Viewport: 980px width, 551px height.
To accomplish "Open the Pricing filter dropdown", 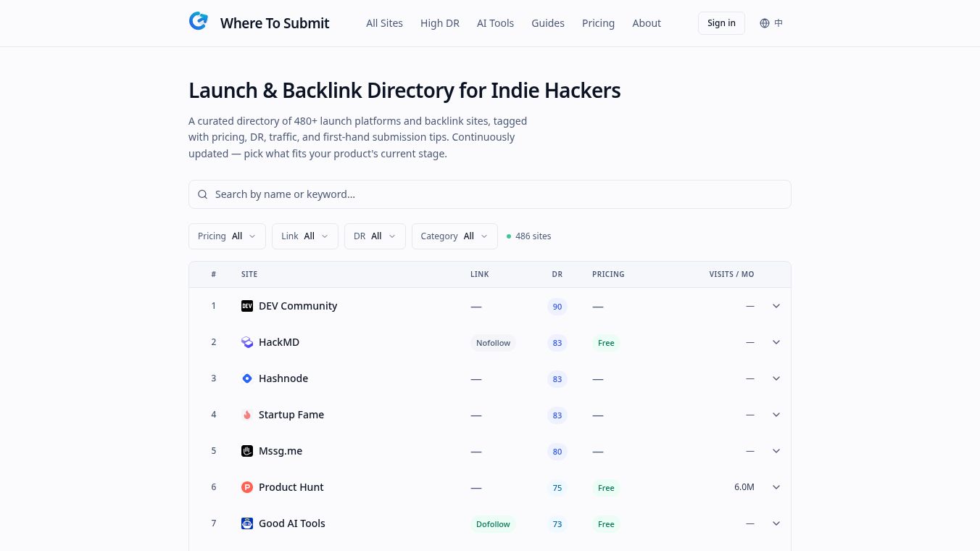I will click(227, 236).
